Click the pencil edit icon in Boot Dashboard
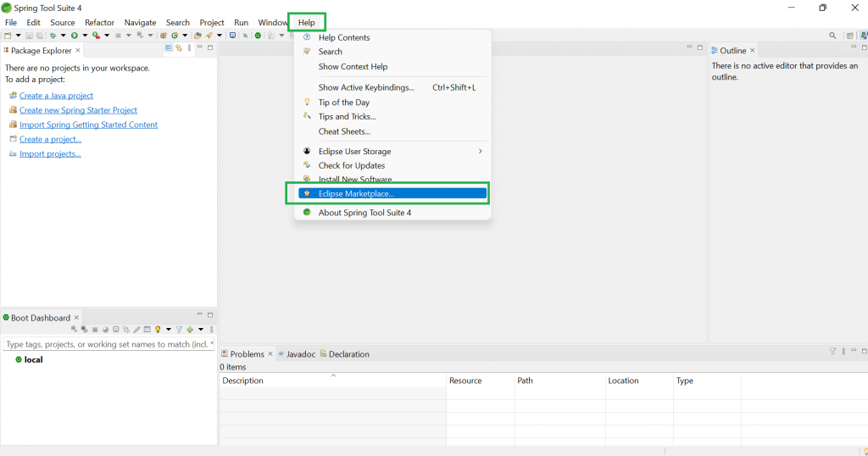The image size is (868, 456). tap(136, 329)
